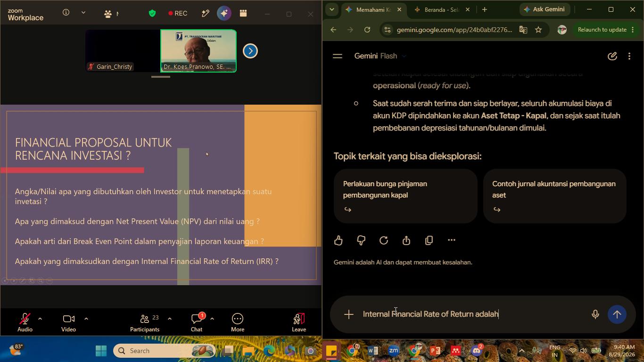The height and width of the screenshot is (362, 644).
Task: Click the thumbs down icon on Gemini response
Action: pos(361,240)
